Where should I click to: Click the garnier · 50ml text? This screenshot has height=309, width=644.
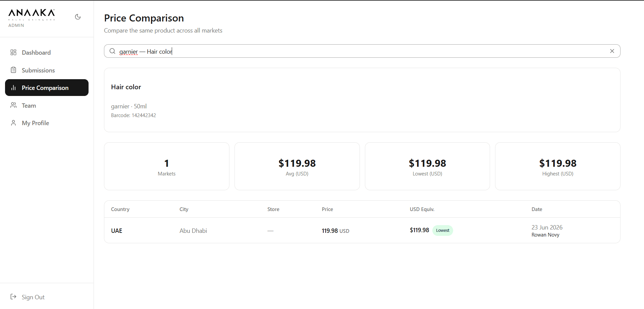point(129,106)
